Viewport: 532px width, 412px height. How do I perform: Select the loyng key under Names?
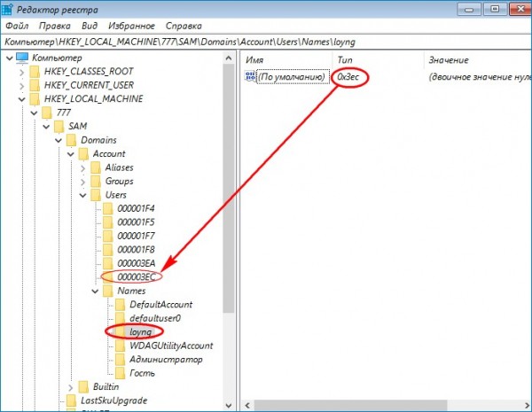click(140, 332)
